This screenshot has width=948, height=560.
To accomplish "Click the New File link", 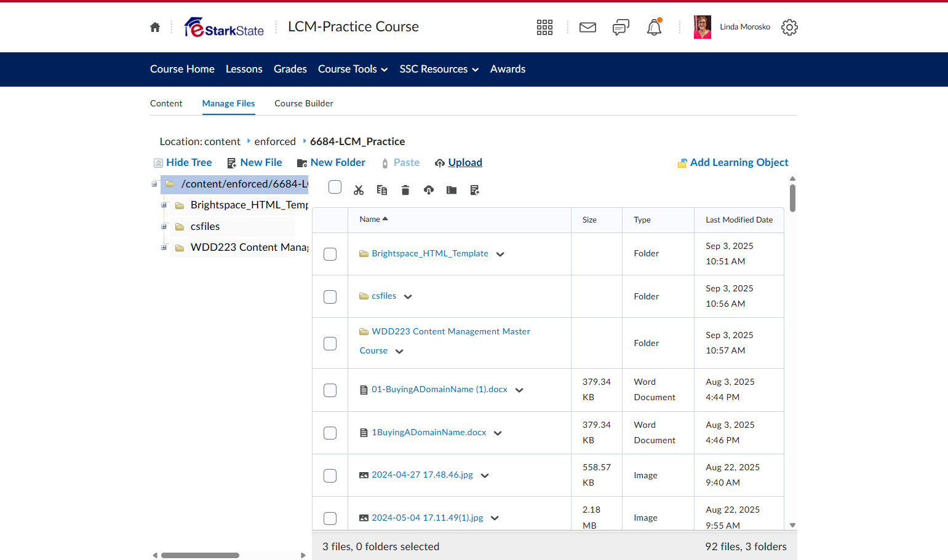I will [x=261, y=162].
